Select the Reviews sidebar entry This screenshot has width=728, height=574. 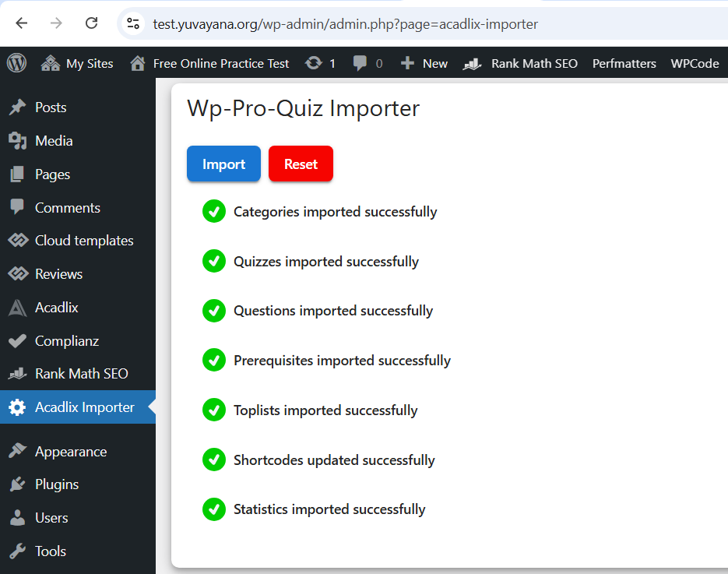[60, 273]
